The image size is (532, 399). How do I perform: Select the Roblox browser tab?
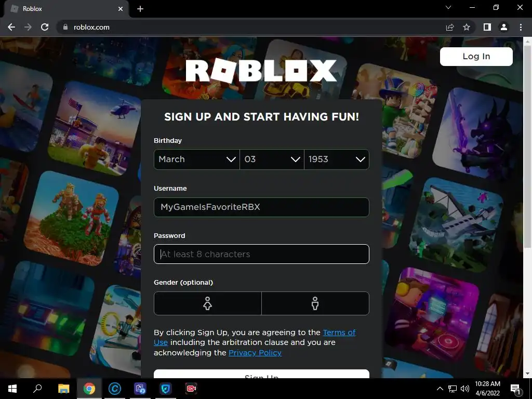66,9
